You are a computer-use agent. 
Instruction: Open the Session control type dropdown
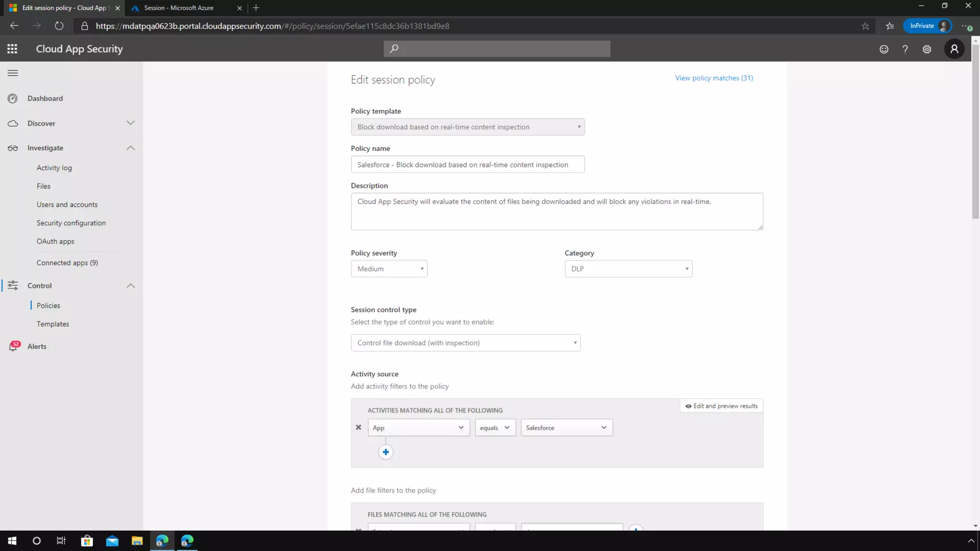(466, 343)
